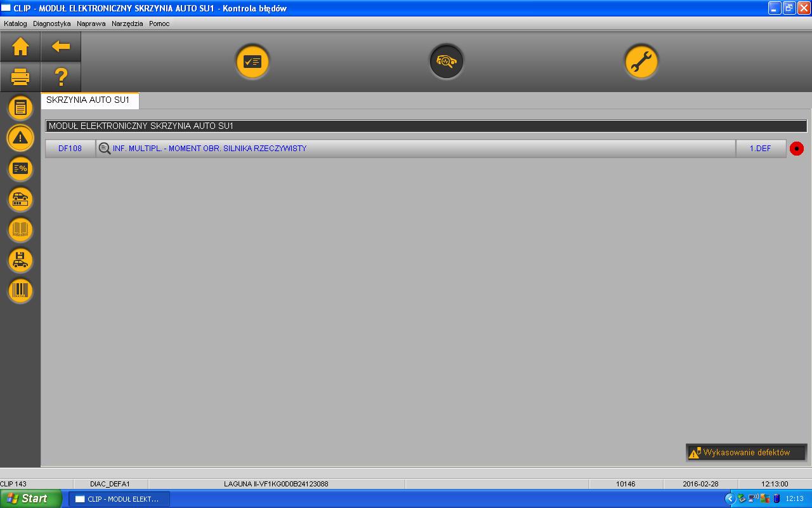The image size is (812, 508).
Task: Click the printer icon
Action: coord(20,77)
